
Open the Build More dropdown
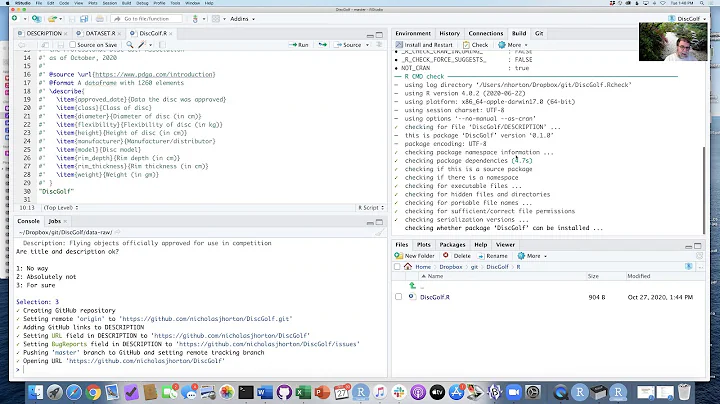(513, 45)
